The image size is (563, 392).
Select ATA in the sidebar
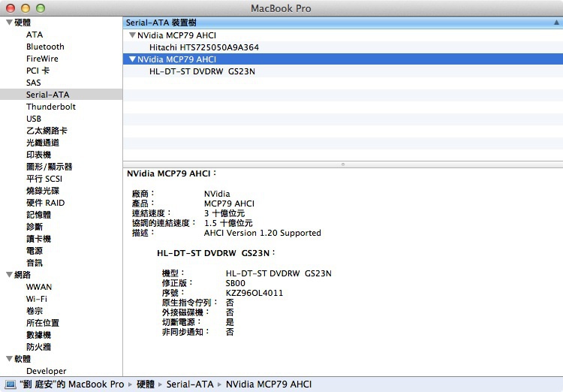coord(35,35)
